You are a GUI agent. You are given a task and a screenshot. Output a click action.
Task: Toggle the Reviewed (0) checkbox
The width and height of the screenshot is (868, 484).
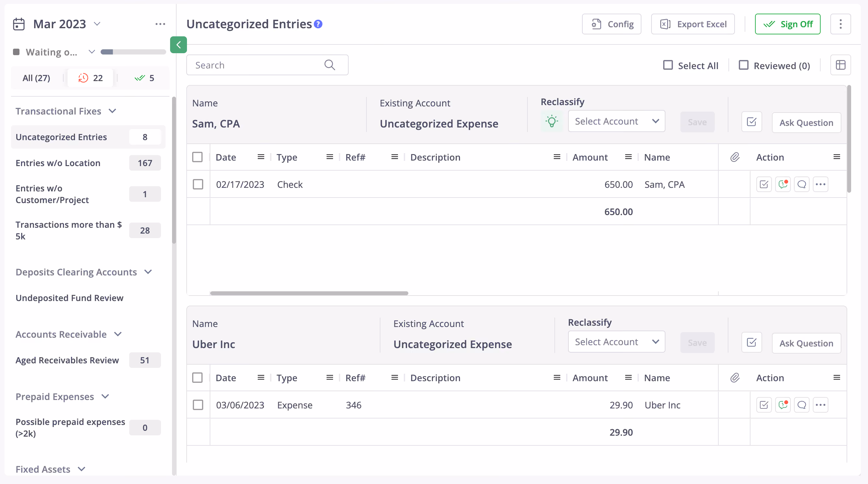coord(743,65)
